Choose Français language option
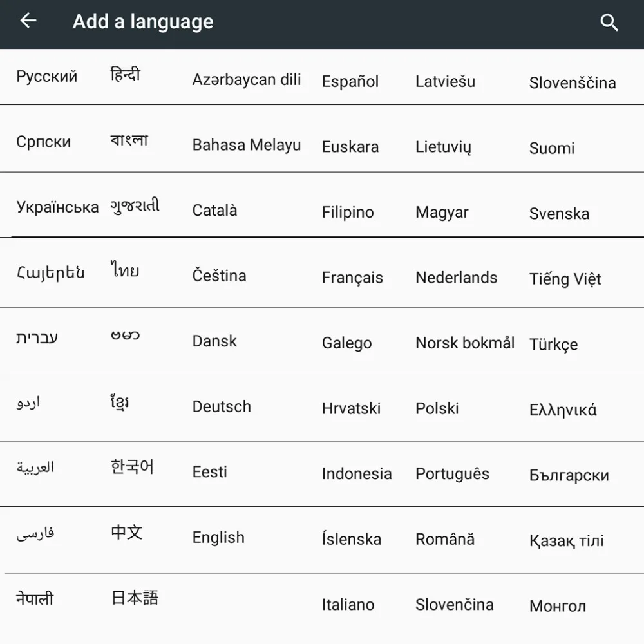The width and height of the screenshot is (644, 644). click(352, 278)
